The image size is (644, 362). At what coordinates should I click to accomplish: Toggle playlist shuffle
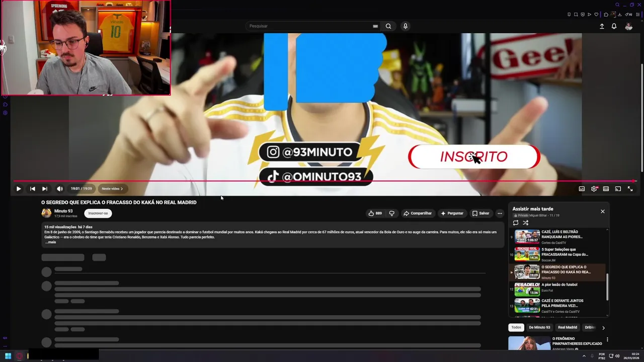pos(526,223)
